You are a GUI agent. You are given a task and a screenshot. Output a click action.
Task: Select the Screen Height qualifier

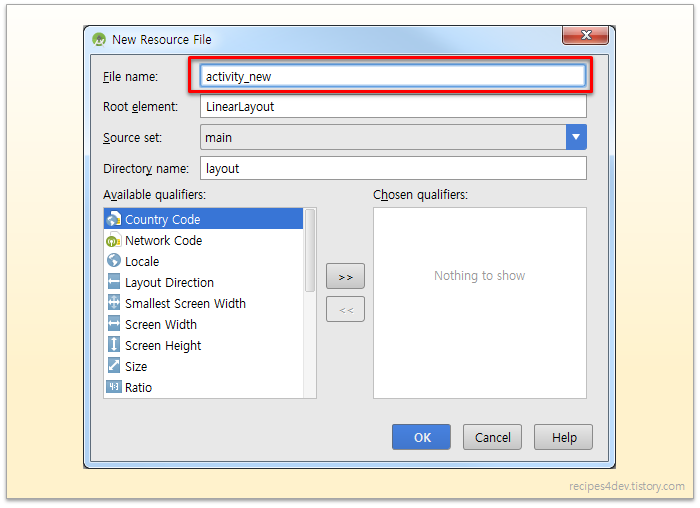(204, 345)
